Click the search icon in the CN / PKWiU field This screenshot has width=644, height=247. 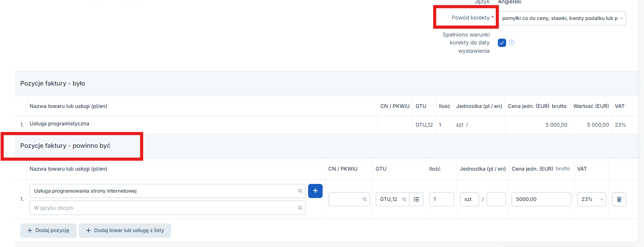365,200
